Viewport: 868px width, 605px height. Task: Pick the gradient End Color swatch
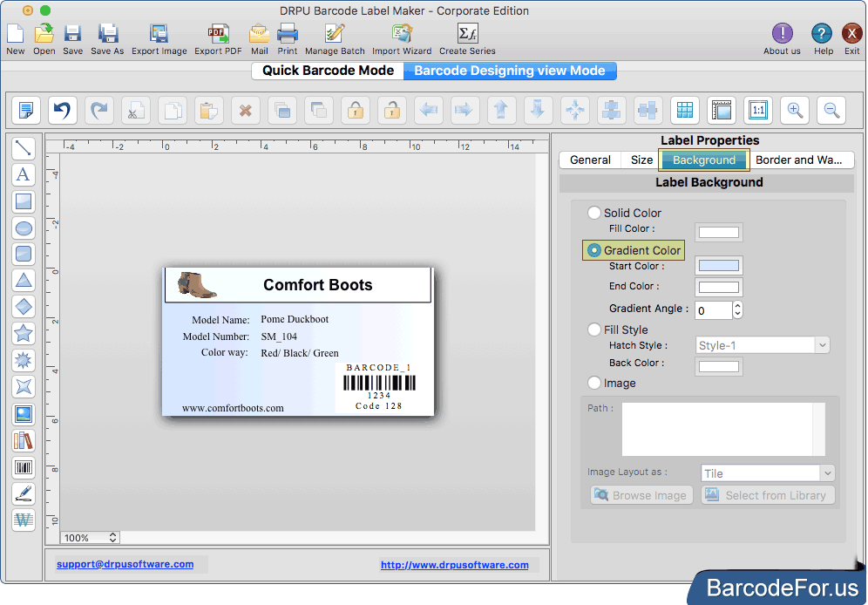[718, 288]
